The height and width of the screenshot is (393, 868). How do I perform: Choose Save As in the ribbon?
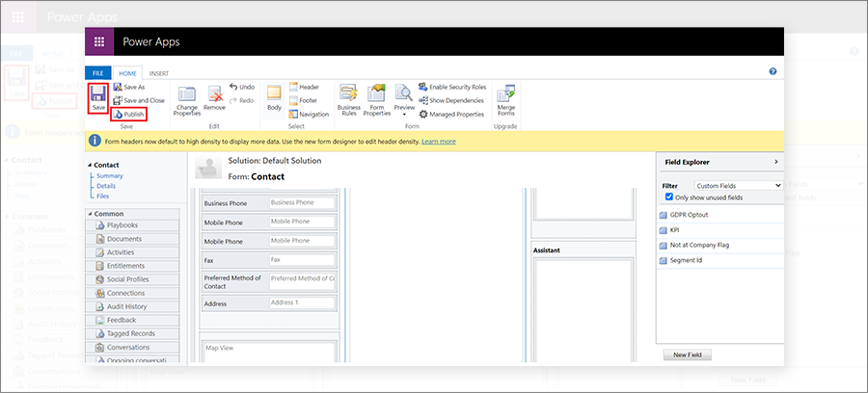pos(129,87)
